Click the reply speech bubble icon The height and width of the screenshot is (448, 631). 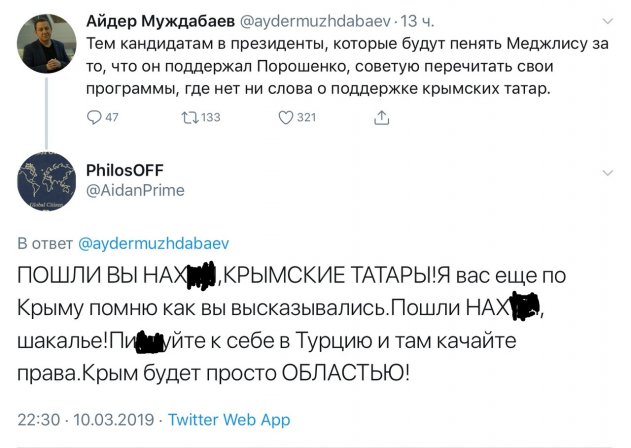(95, 118)
